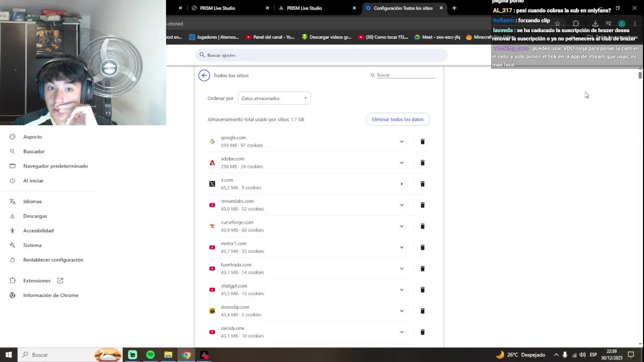The width and height of the screenshot is (644, 362).
Task: Open the Jugadores | Aternos bookmark
Action: coord(214,37)
